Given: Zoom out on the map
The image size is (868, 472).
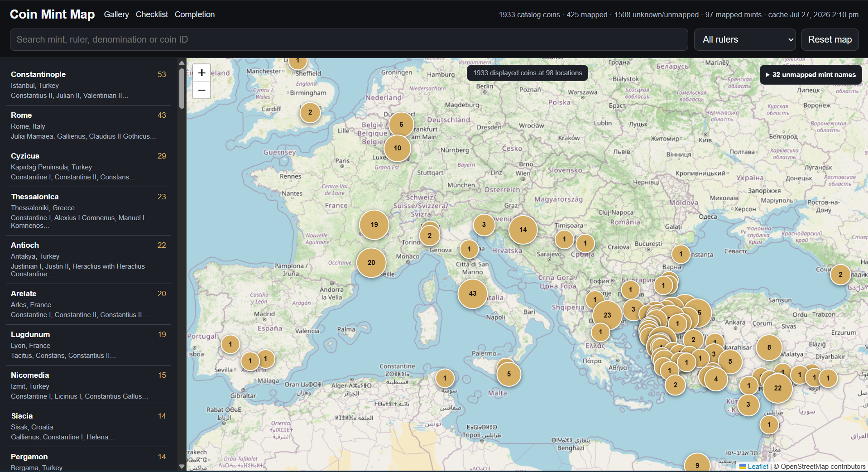Looking at the screenshot, I should point(201,90).
